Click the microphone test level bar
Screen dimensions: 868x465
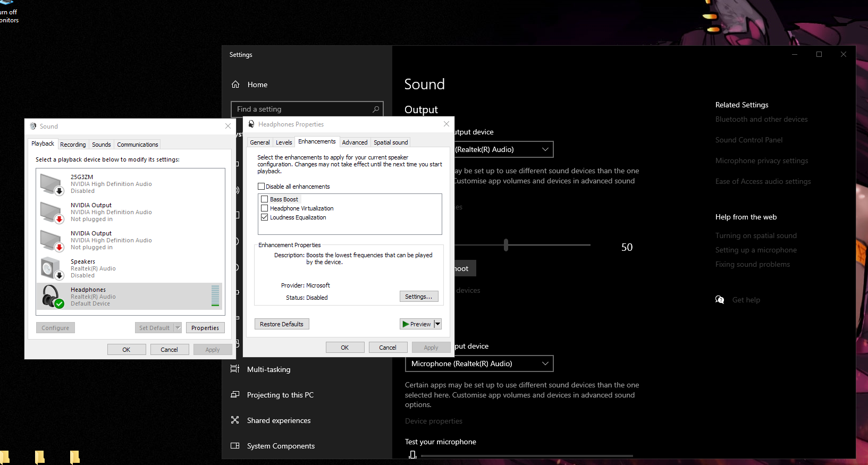coord(527,455)
